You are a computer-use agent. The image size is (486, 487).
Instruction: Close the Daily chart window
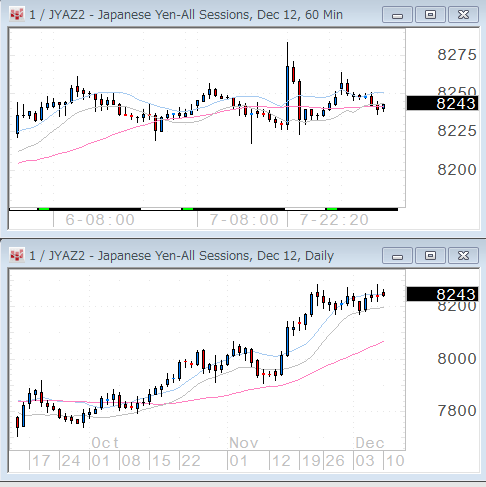coord(463,256)
